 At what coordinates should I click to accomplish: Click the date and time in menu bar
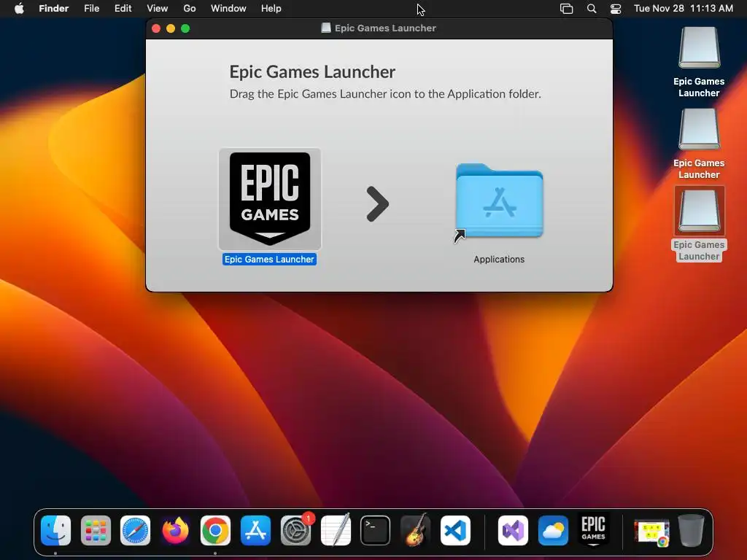pyautogui.click(x=683, y=9)
